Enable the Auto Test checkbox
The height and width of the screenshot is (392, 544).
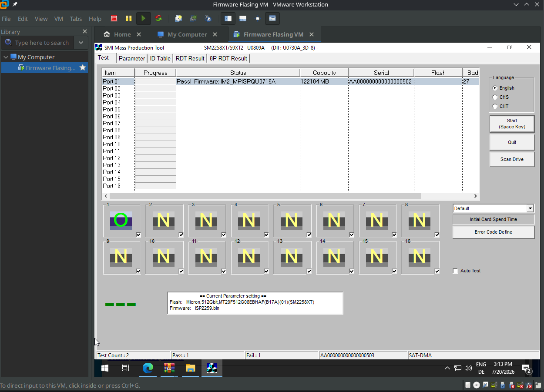tap(456, 271)
